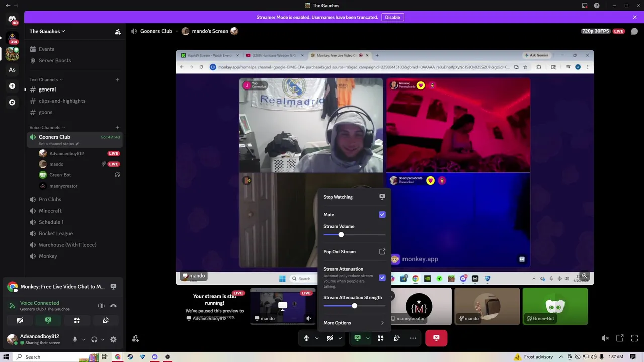Open the goons text channel
Image resolution: width=644 pixels, height=362 pixels.
point(75,112)
